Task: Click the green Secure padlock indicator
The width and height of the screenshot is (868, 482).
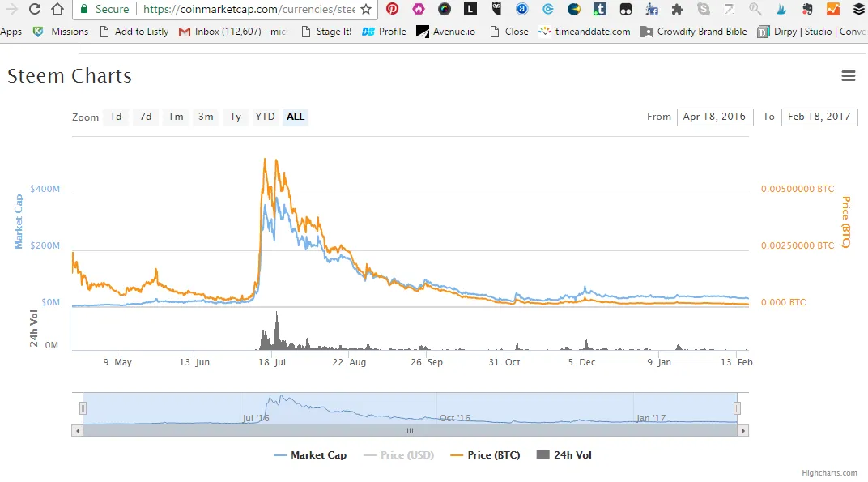Action: coord(105,9)
